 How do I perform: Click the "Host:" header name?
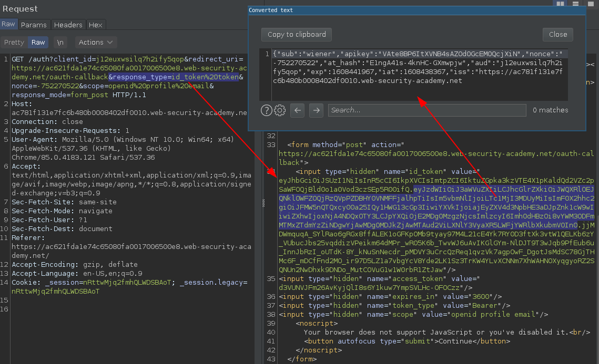pos(22,104)
